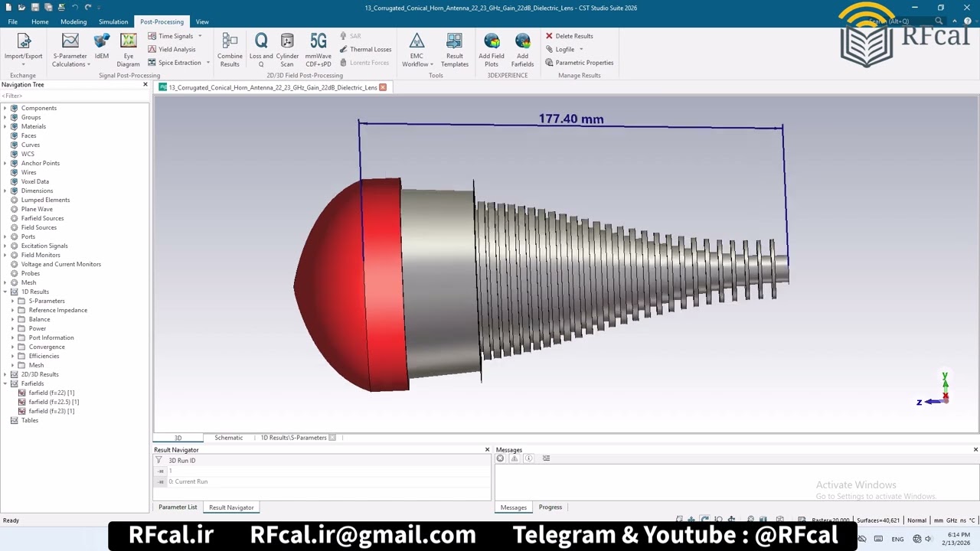
Task: Close the 1D Results\S-Parameters tab
Action: (332, 438)
